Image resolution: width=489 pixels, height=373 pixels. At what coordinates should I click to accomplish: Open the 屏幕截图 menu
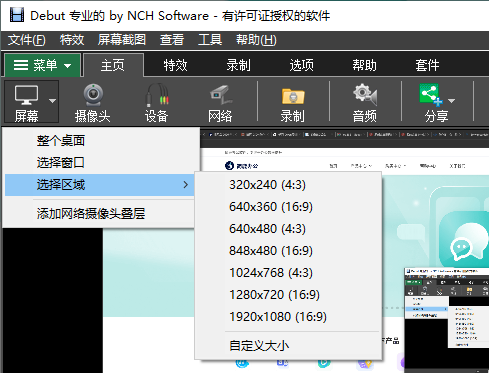coord(122,40)
